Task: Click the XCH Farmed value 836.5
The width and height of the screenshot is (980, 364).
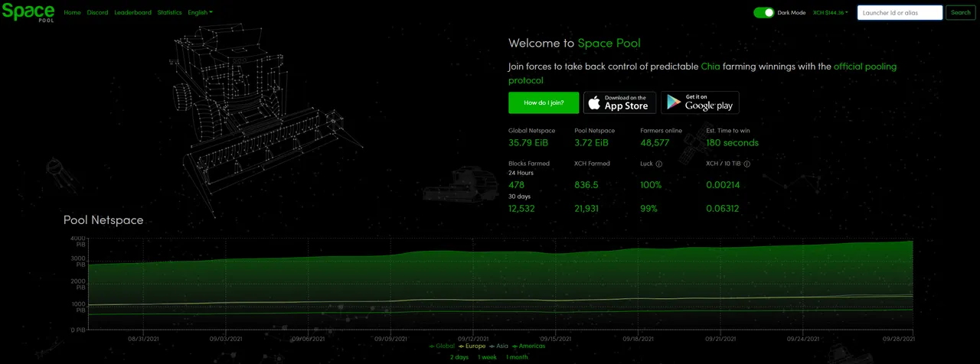Action: tap(586, 185)
